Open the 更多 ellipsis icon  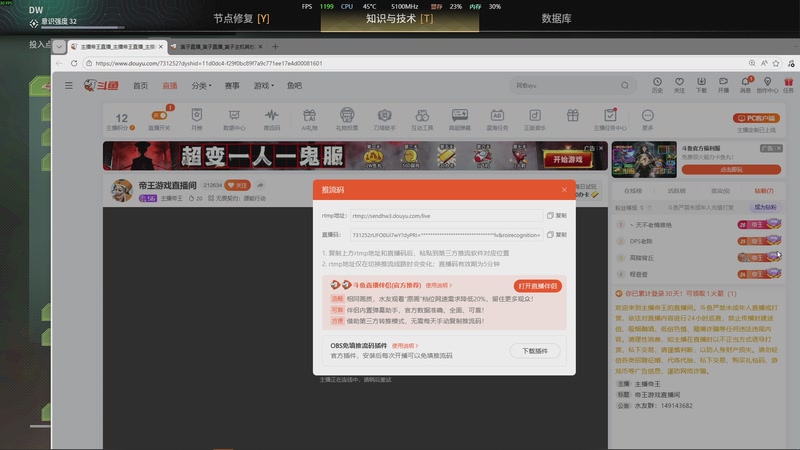click(x=647, y=115)
